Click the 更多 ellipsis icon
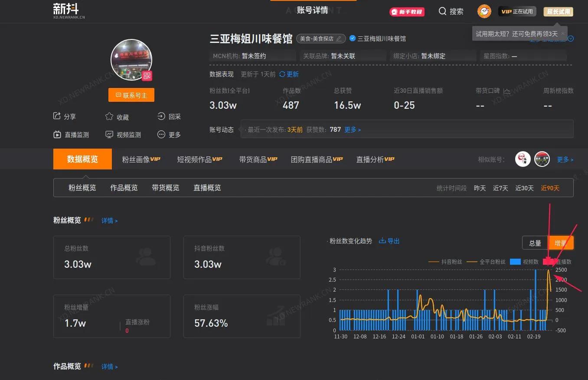 point(160,134)
